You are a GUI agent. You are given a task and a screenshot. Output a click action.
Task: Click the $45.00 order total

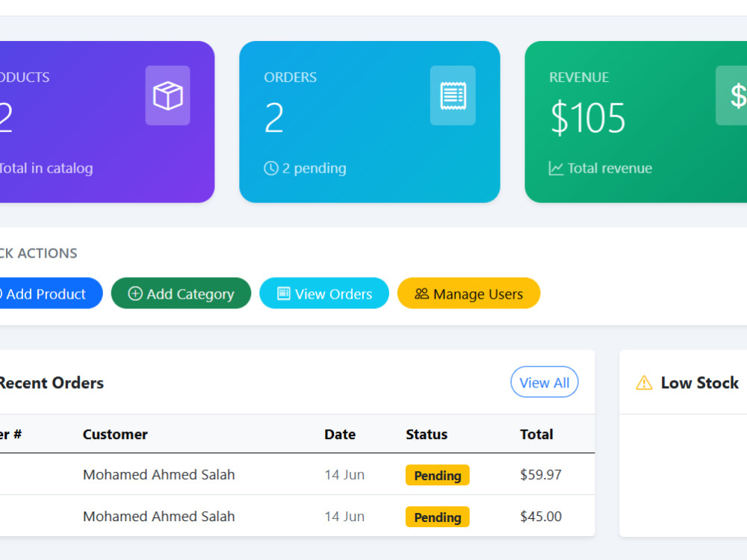[541, 517]
